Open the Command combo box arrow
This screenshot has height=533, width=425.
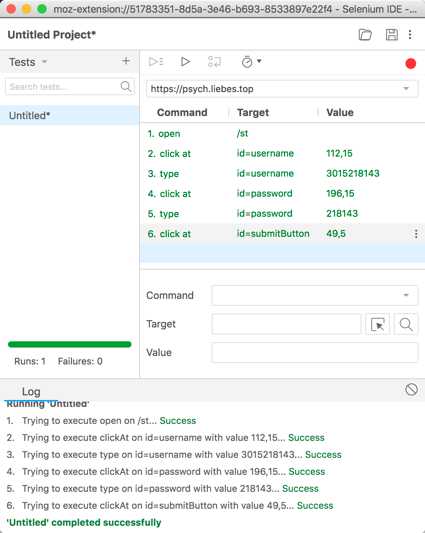click(x=406, y=295)
